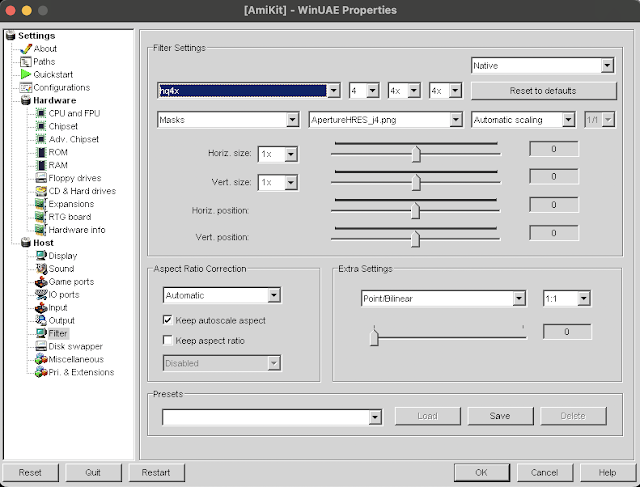Click the Floppy drives icon
The image size is (640, 487).
point(41,178)
